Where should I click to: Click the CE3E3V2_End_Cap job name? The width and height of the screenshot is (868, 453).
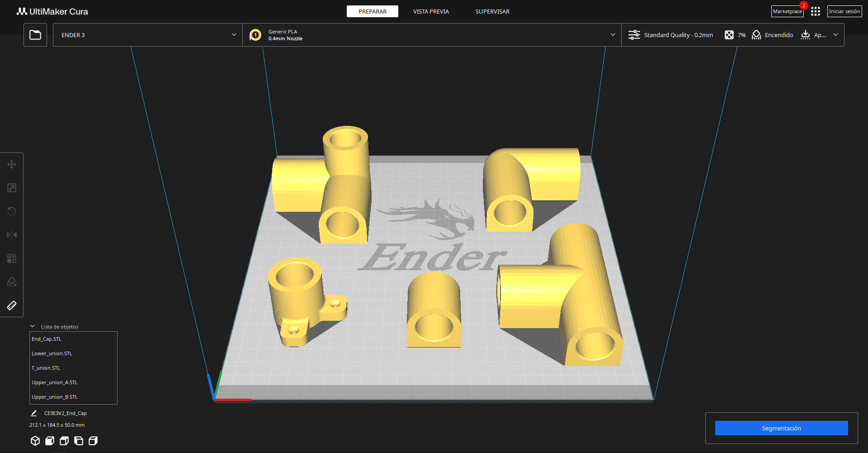click(x=66, y=413)
